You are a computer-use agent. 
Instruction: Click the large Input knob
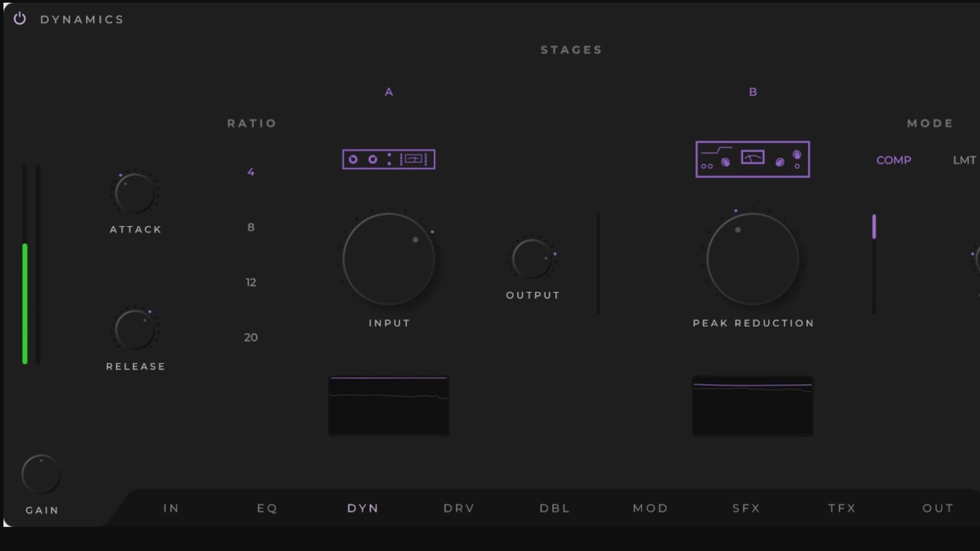pos(388,259)
